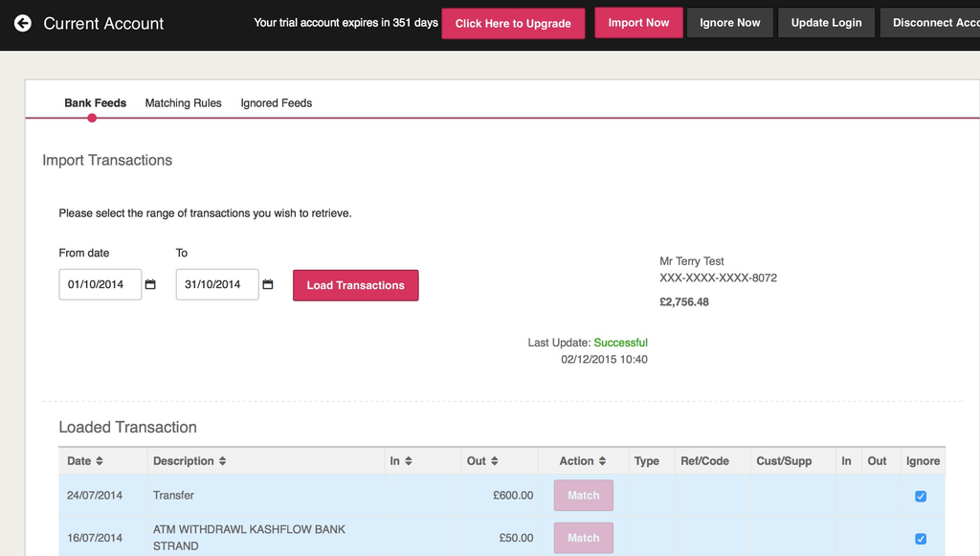Sort by the Action column arrows
Image resolution: width=980 pixels, height=556 pixels.
[602, 461]
